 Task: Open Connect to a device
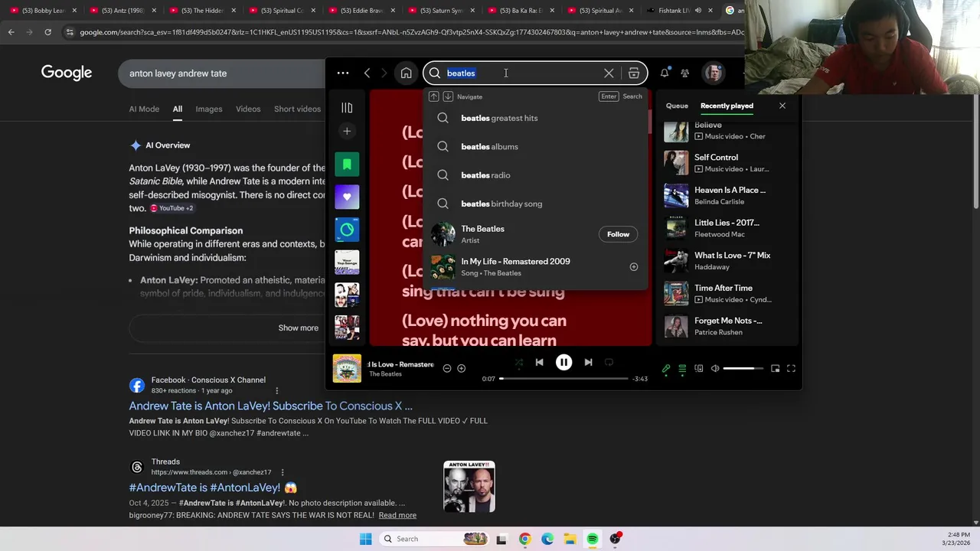pos(698,369)
